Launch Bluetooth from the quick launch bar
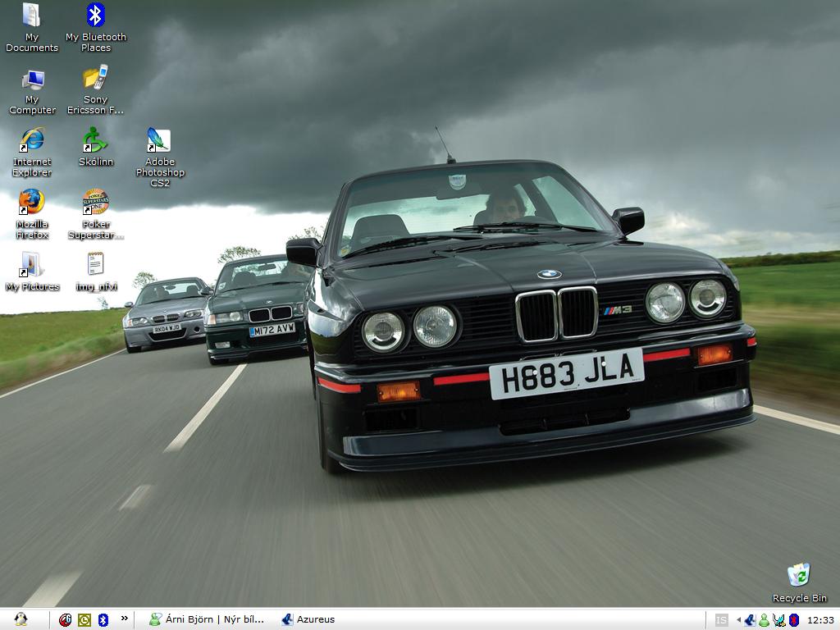 [x=103, y=620]
